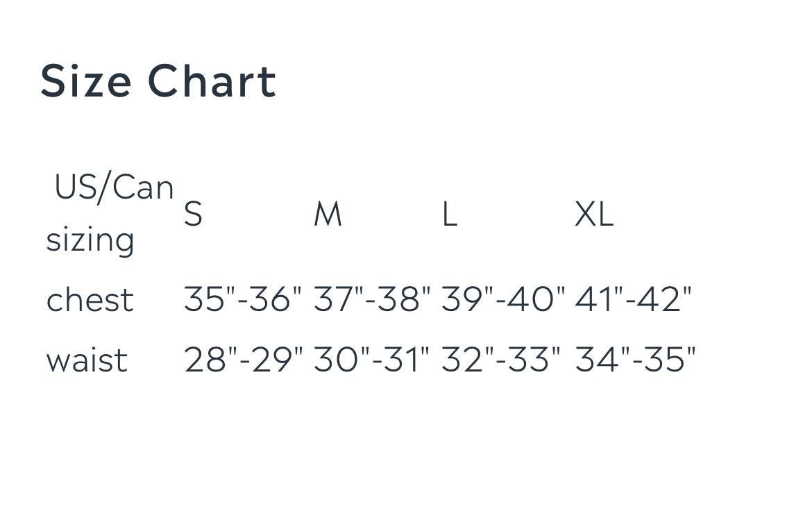Image resolution: width=812 pixels, height=518 pixels.
Task: Select the L size column header
Action: [x=449, y=214]
